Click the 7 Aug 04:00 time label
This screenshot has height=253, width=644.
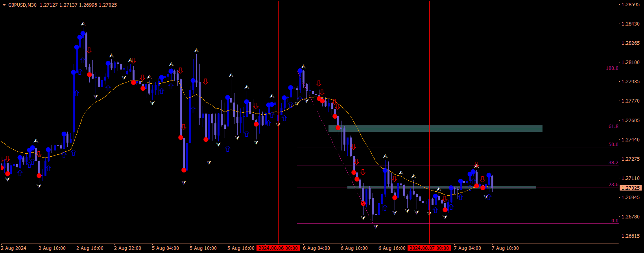click(467, 248)
